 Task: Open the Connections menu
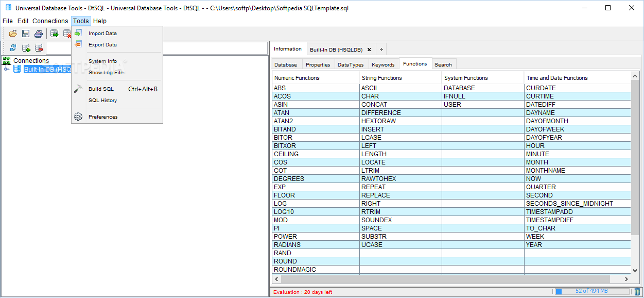point(50,21)
